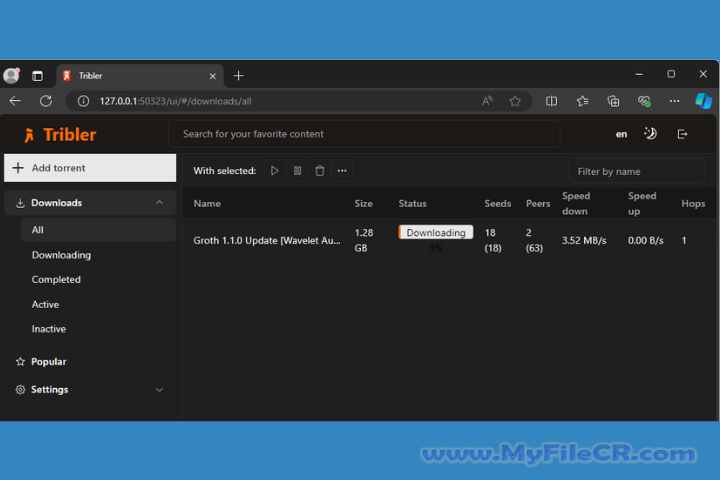Toggle dark/light theme moon icon

tap(650, 134)
